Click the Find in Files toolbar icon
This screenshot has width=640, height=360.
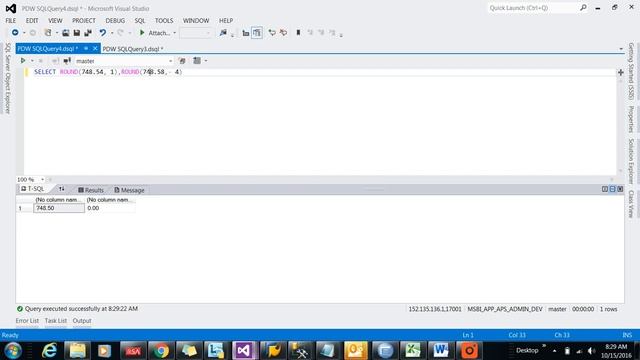click(223, 33)
